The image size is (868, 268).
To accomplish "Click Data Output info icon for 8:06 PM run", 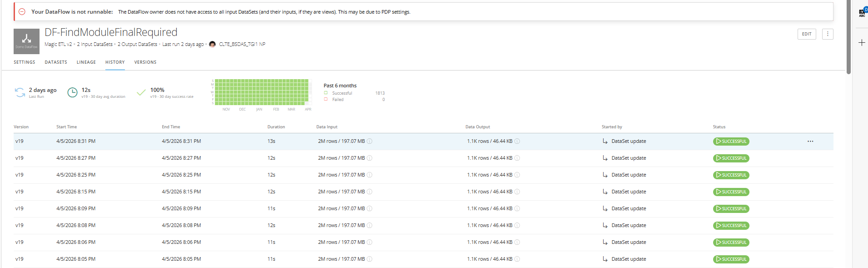I will pos(517,243).
